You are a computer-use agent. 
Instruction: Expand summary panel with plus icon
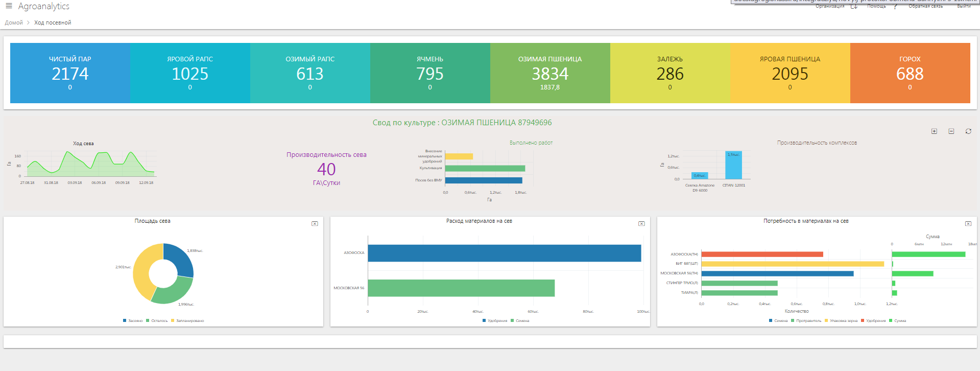pyautogui.click(x=934, y=131)
